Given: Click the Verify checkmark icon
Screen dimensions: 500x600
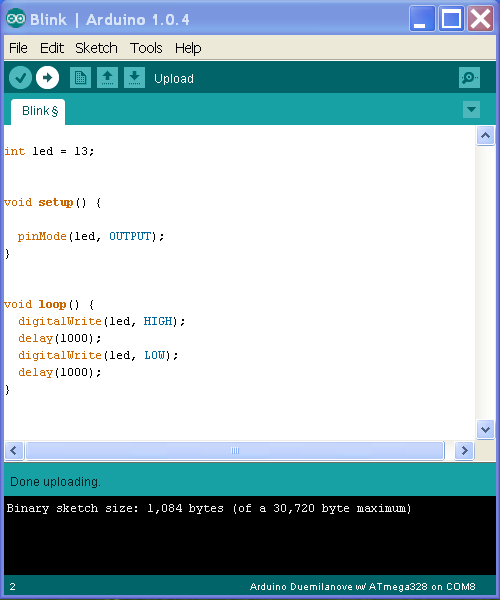Looking at the screenshot, I should [x=20, y=78].
